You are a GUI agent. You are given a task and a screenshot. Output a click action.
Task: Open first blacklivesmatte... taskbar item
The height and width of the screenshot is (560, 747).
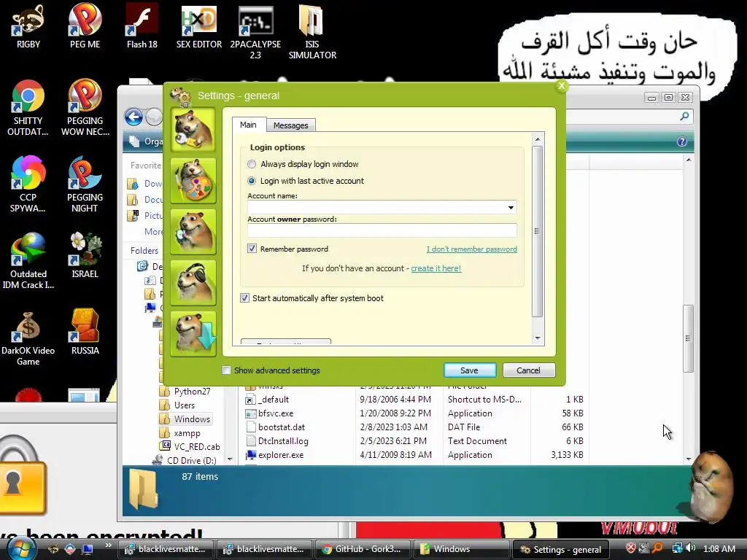pos(166,549)
